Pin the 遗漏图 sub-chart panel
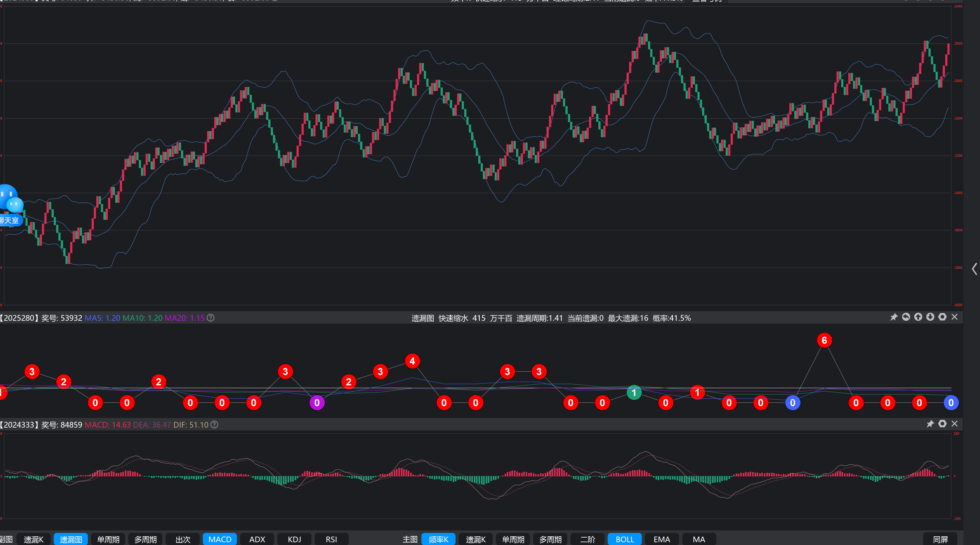 [894, 317]
